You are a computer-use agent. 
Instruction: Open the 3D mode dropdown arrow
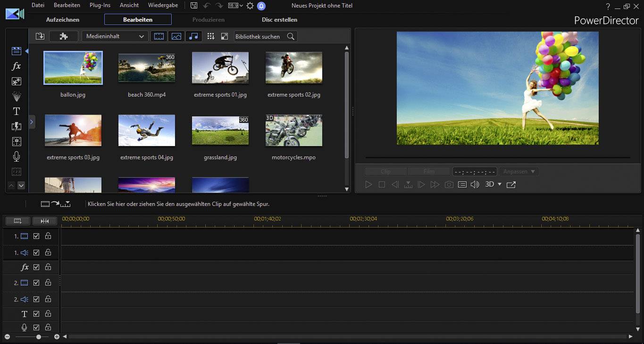coord(500,184)
